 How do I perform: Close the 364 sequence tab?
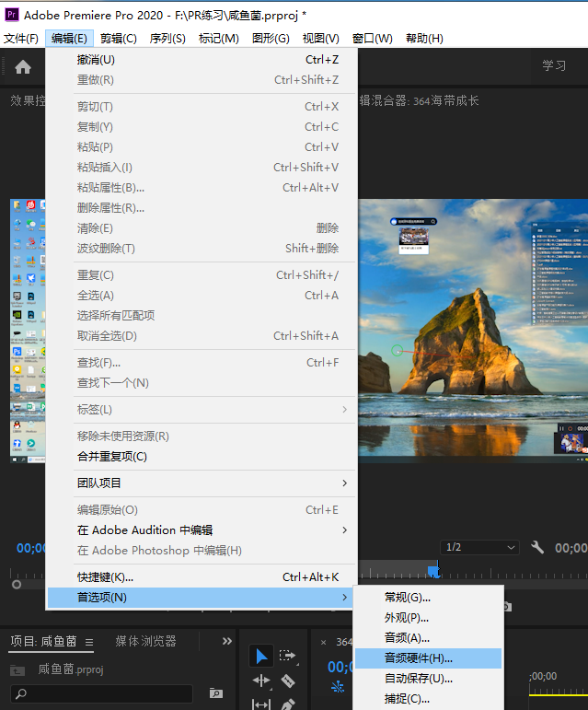pyautogui.click(x=323, y=642)
